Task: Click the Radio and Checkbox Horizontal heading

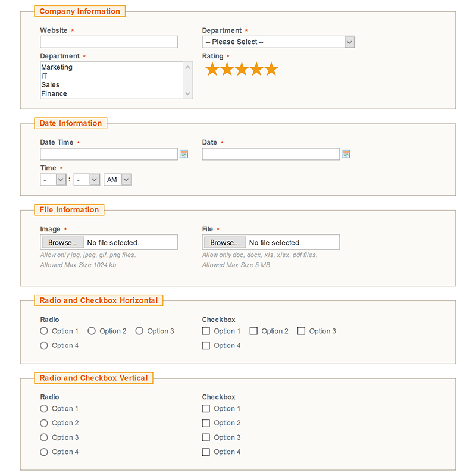Action: coord(99,300)
